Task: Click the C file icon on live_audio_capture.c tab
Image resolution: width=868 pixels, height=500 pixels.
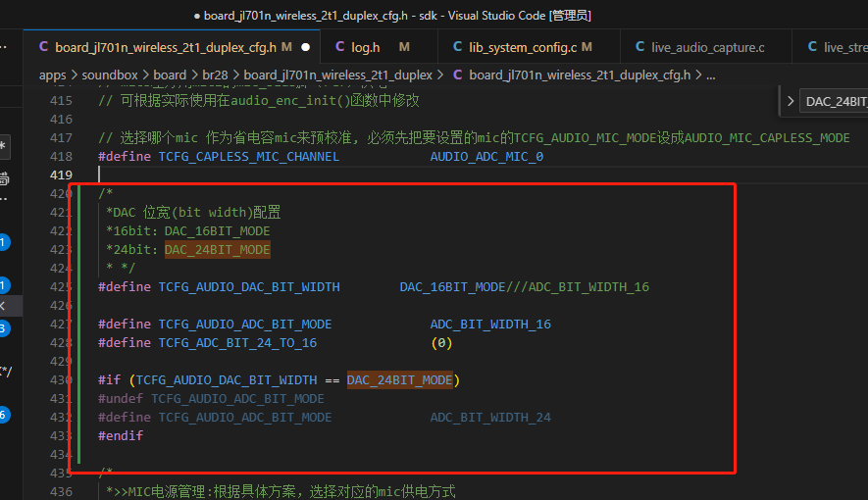Action: click(x=639, y=47)
